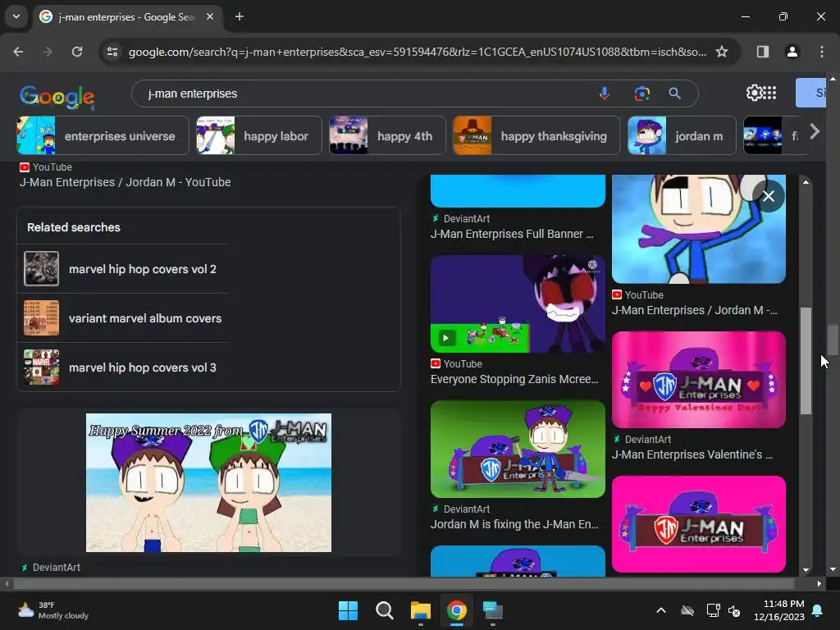The height and width of the screenshot is (630, 840).
Task: Select the happy 4th chip
Action: click(x=387, y=136)
